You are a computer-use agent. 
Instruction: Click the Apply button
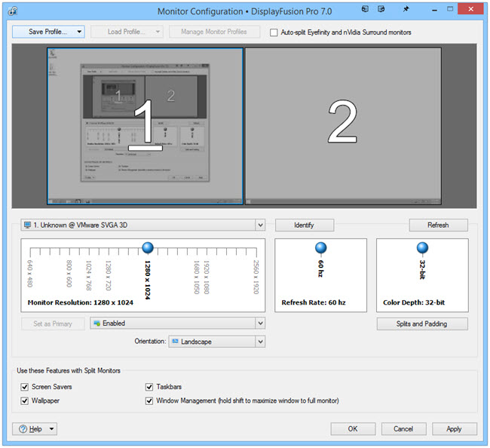[x=454, y=429]
